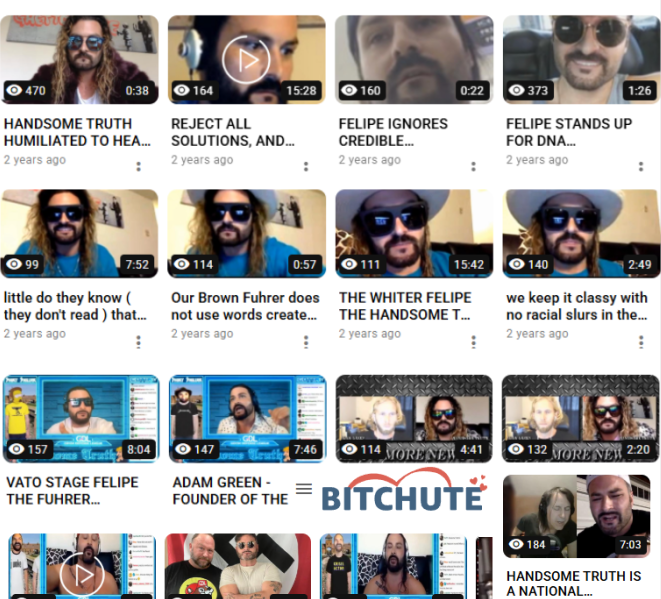The width and height of the screenshot is (661, 599).
Task: Open title link REJECT ALL SOLUTIONS, AND...
Action: click(233, 132)
